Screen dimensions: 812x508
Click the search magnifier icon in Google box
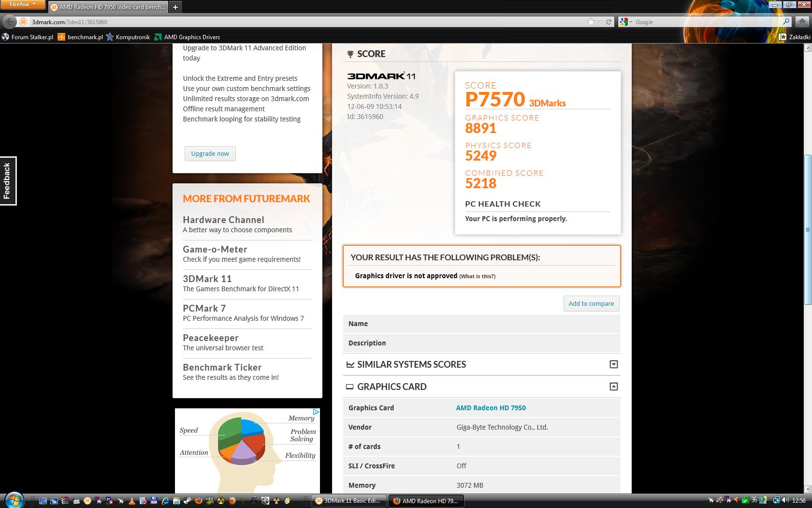click(x=786, y=22)
